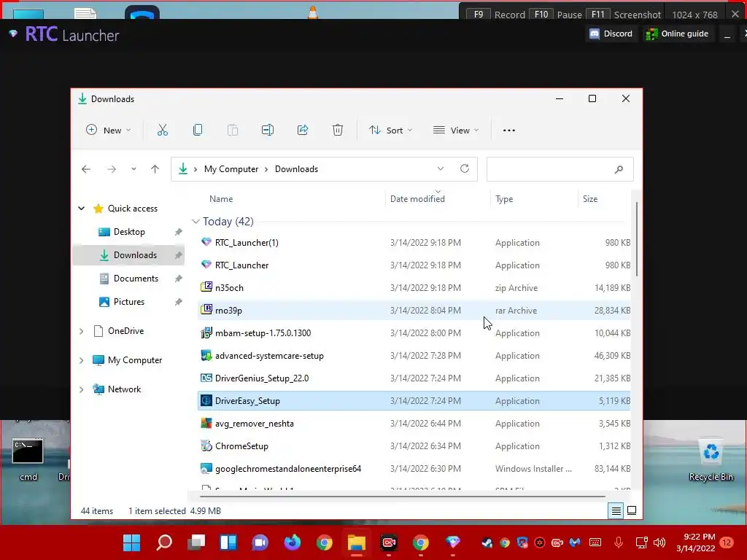This screenshot has height=560, width=747.
Task: Select mbam-setup-1.75.0.1300 file
Action: (414, 333)
